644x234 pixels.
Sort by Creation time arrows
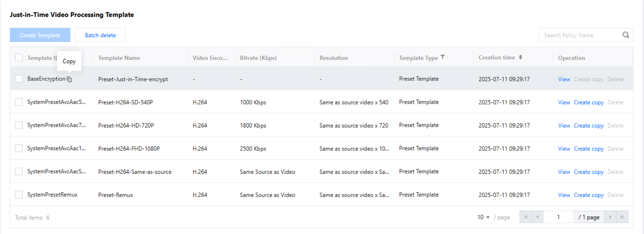click(x=520, y=57)
